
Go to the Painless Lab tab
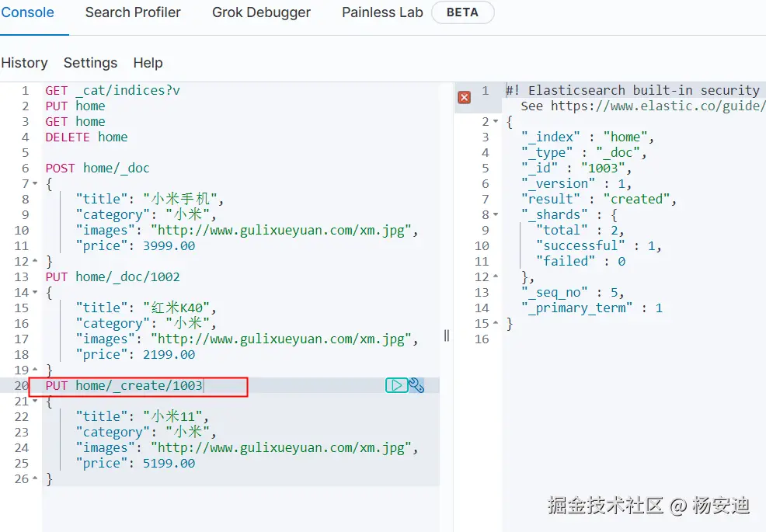click(x=382, y=12)
